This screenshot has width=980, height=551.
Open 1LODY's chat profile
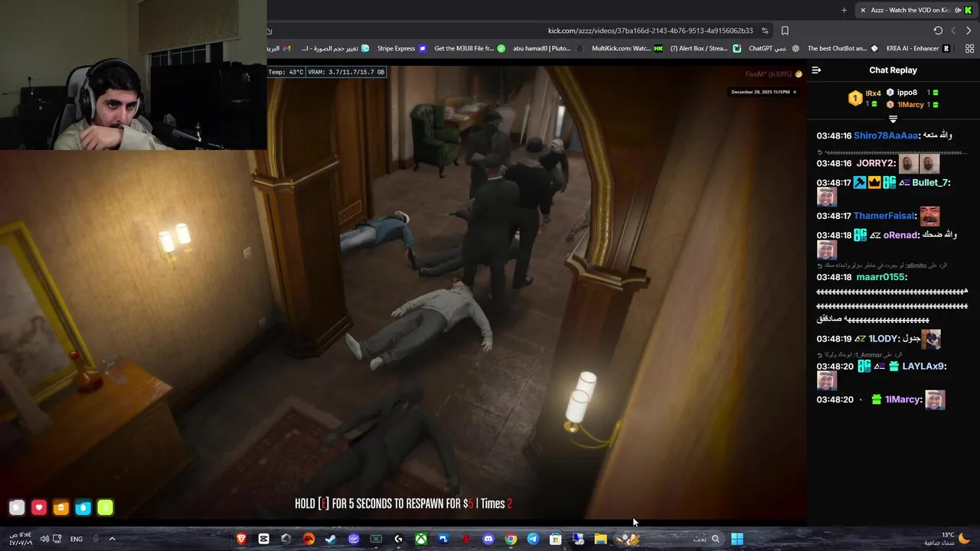884,338
